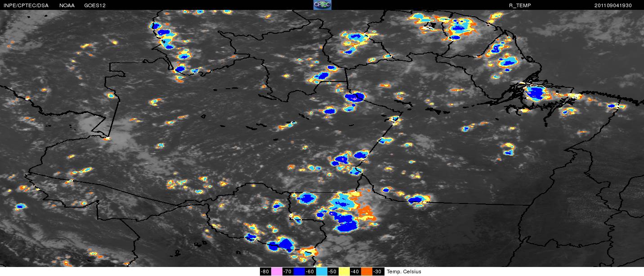Pick the yellow legend color swatch
Image resolution: width=644 pixels, height=276 pixels.
click(344, 271)
